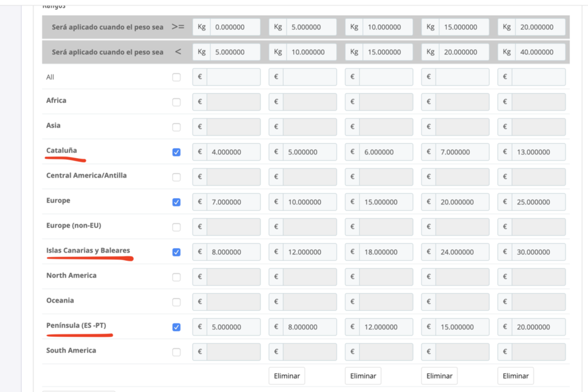
Task: Uncheck Islas Canarias y Baleares checkbox
Action: point(176,252)
